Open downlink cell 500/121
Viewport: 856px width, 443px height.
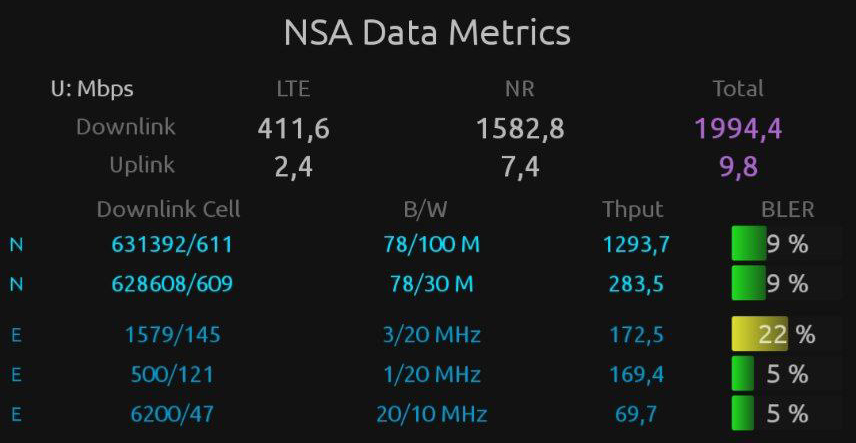(x=172, y=375)
